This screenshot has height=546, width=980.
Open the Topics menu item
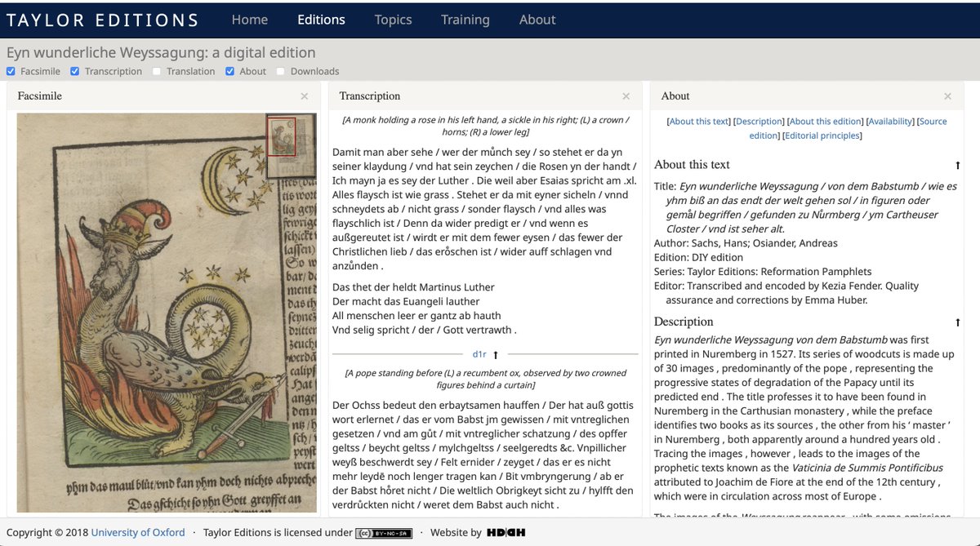point(393,20)
